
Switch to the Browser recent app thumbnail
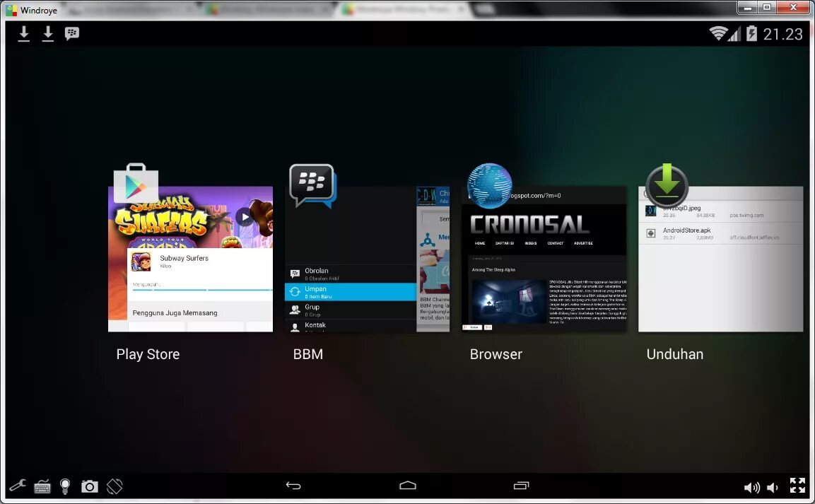[544, 259]
